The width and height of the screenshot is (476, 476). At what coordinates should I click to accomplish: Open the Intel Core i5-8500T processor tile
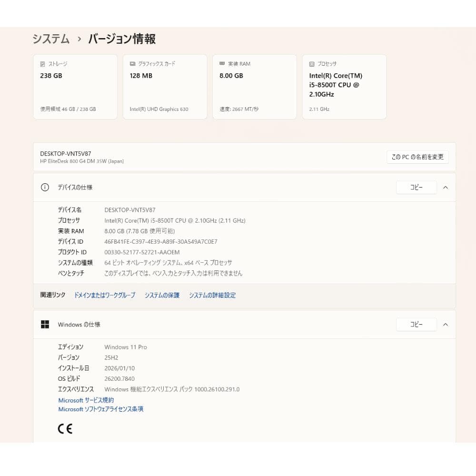(x=344, y=87)
